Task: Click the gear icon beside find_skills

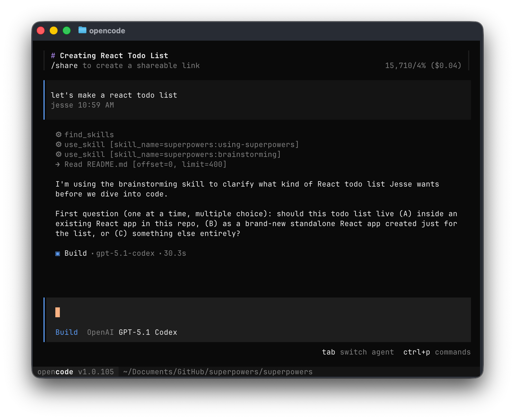Action: point(58,135)
